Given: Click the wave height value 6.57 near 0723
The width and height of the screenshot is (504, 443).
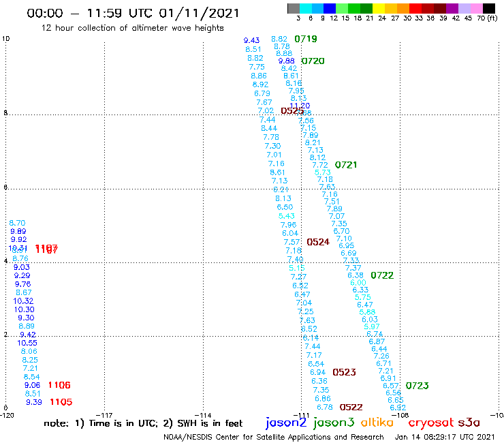Looking at the screenshot, I should coord(390,386).
